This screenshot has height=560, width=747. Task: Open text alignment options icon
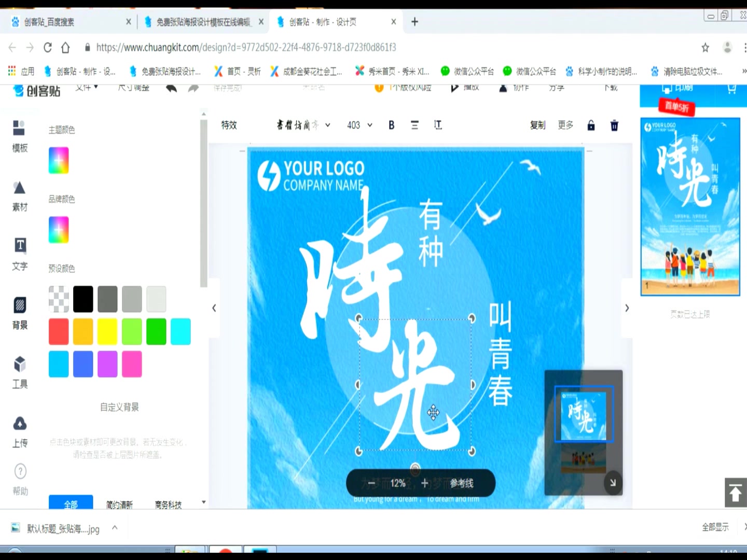[414, 125]
